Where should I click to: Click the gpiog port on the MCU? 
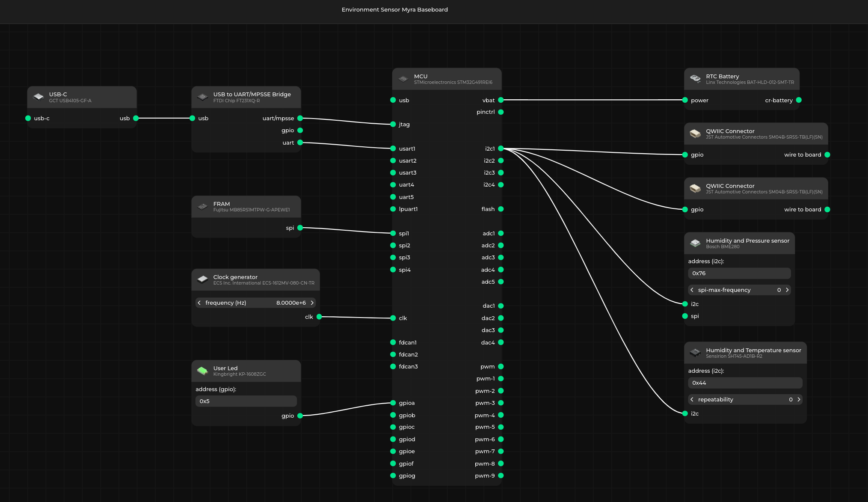393,475
